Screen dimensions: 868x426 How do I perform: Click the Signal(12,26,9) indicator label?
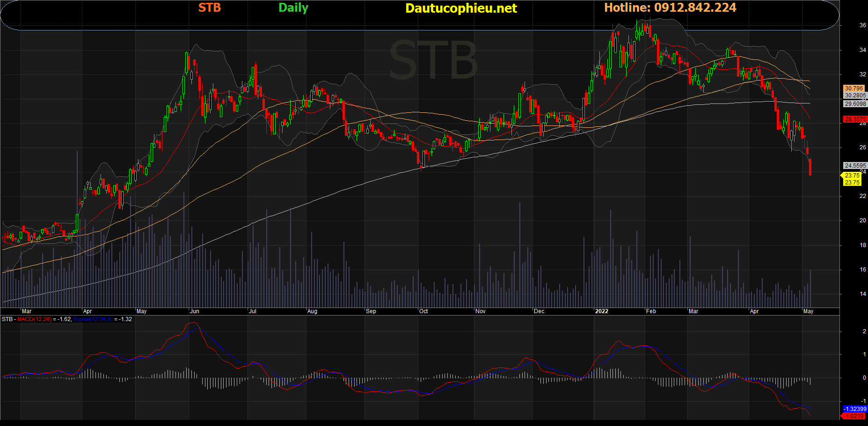click(x=93, y=319)
